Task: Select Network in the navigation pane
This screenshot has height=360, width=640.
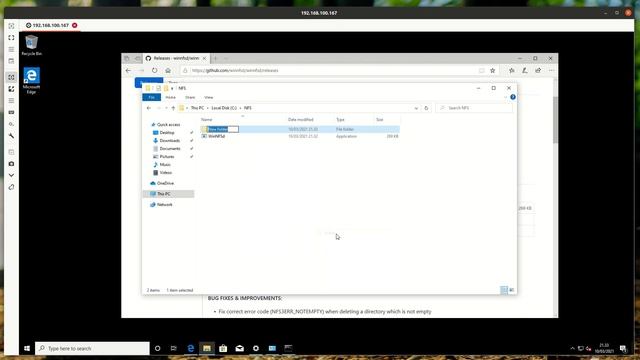Action: click(x=164, y=204)
